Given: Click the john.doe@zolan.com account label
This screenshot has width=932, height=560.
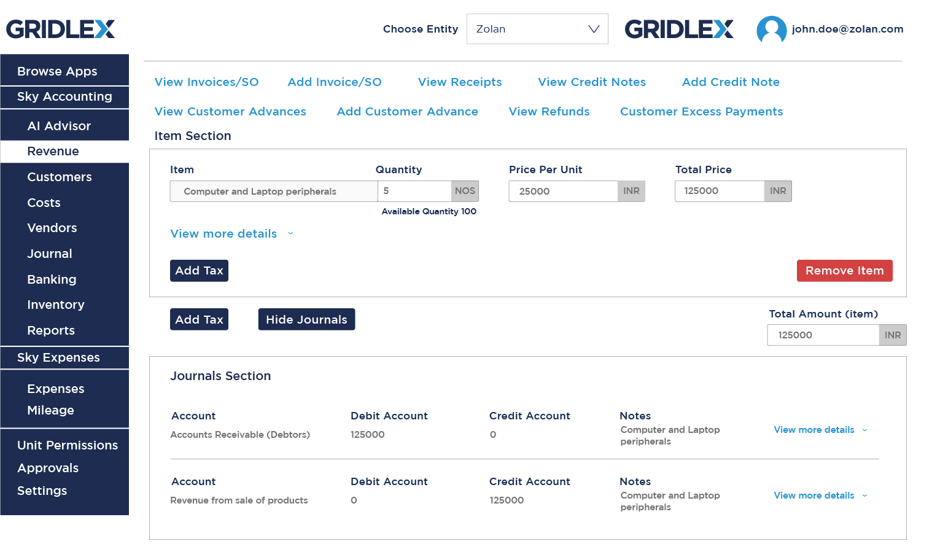Looking at the screenshot, I should pyautogui.click(x=847, y=29).
